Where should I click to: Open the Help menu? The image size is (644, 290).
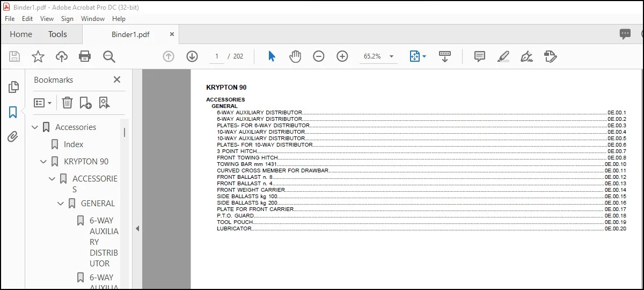pos(119,18)
